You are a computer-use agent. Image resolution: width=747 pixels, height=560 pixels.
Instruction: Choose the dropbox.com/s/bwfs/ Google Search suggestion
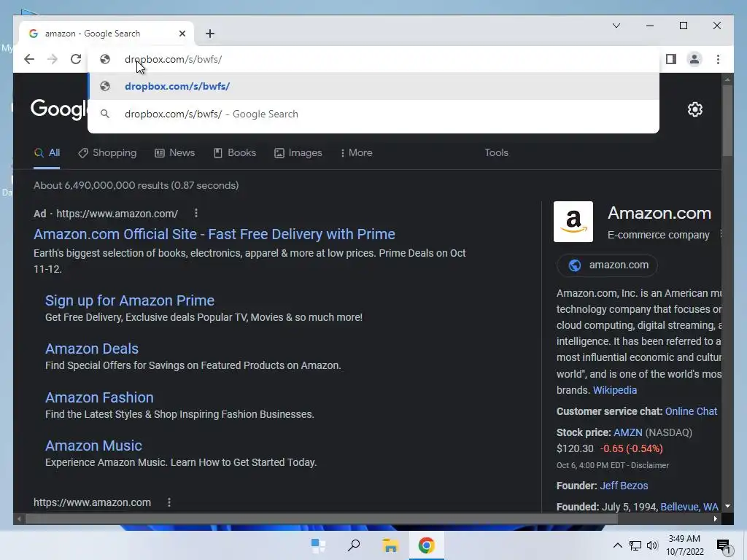373,114
